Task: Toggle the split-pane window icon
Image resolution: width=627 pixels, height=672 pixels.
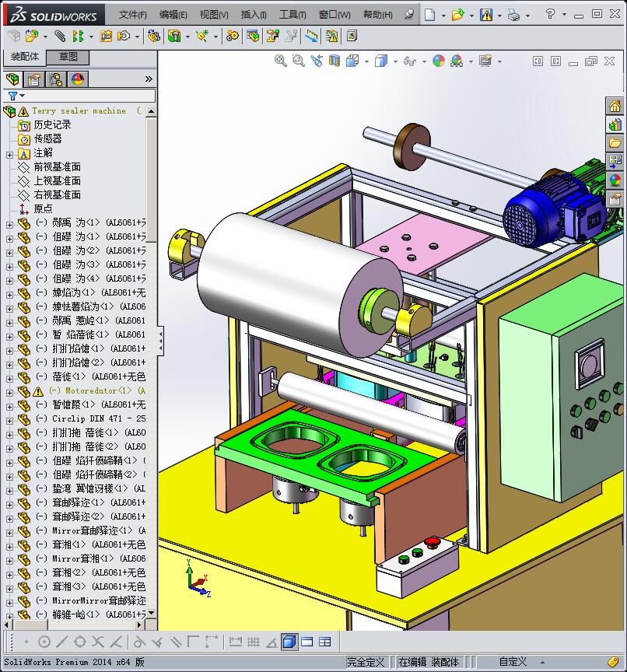Action: coord(325,642)
